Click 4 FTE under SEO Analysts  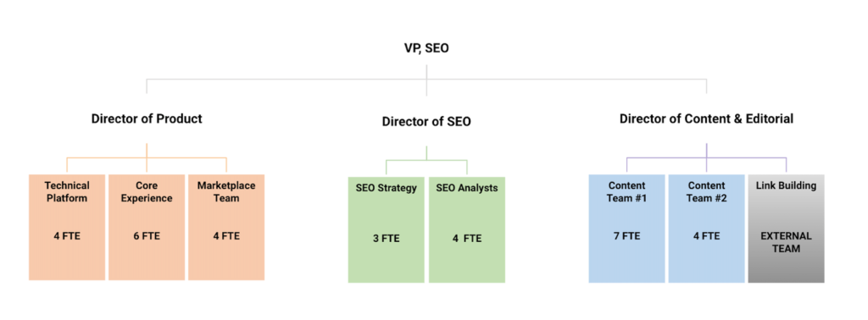(467, 239)
